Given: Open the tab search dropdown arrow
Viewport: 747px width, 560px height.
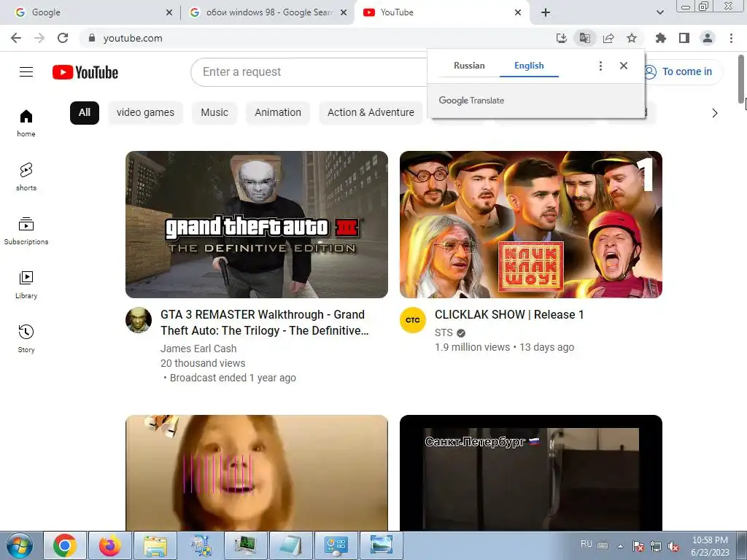Looking at the screenshot, I should (659, 12).
